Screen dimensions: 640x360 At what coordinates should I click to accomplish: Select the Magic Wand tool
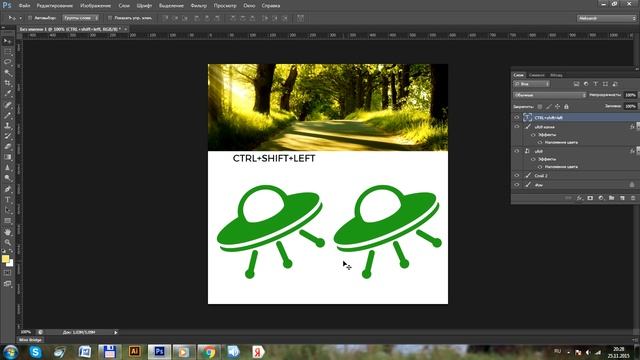[7, 73]
